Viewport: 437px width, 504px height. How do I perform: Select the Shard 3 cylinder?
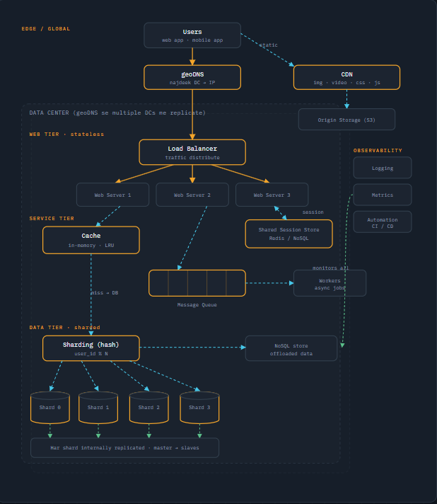click(x=199, y=408)
